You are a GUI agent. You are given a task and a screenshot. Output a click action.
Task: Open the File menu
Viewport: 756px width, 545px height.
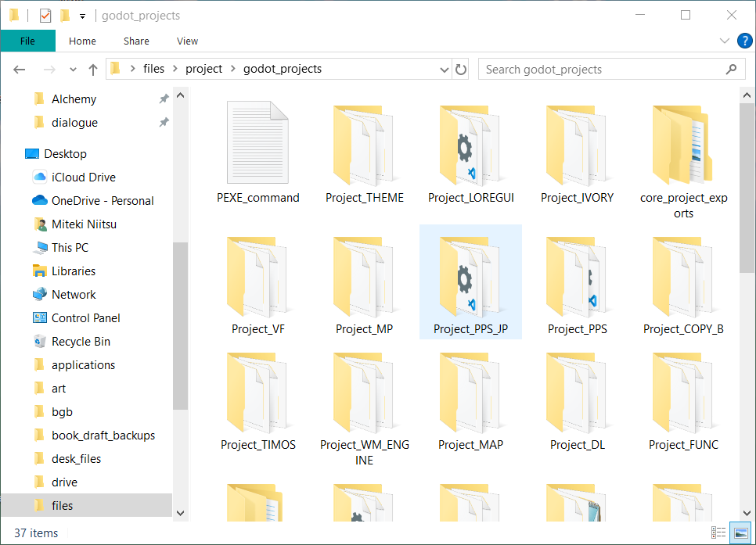pos(27,41)
